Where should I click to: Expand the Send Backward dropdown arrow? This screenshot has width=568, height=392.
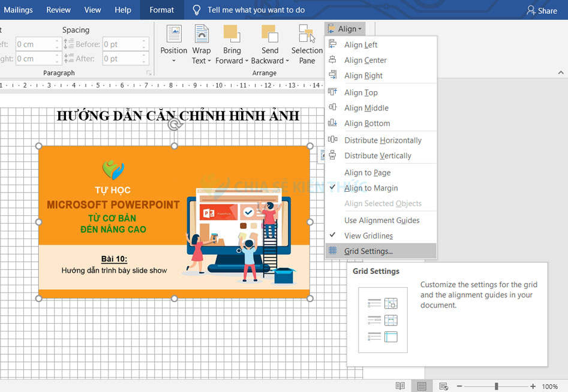pyautogui.click(x=287, y=61)
